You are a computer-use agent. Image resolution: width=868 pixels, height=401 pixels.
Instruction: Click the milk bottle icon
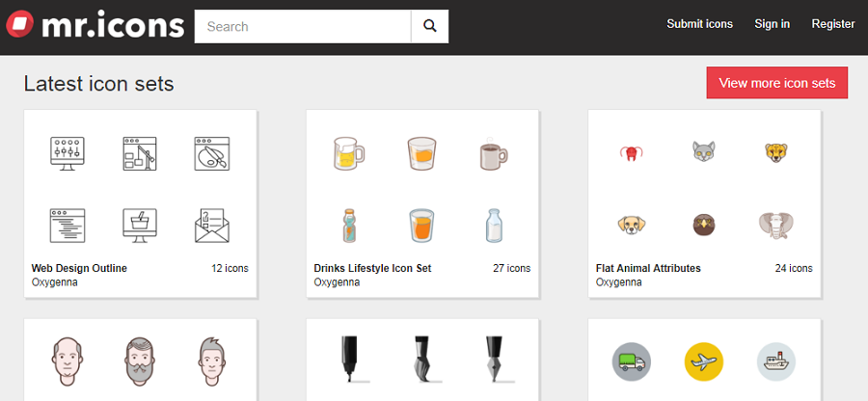(492, 226)
